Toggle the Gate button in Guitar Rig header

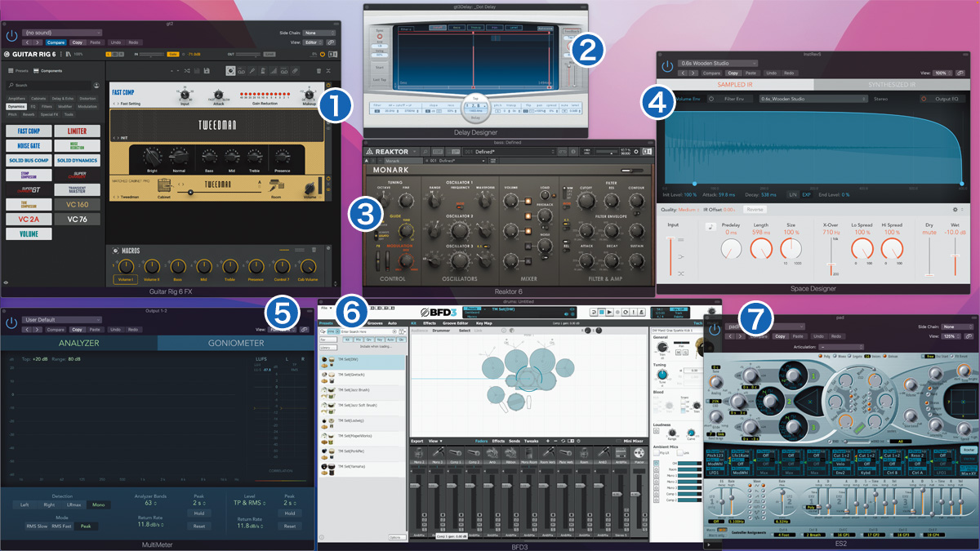coord(173,54)
